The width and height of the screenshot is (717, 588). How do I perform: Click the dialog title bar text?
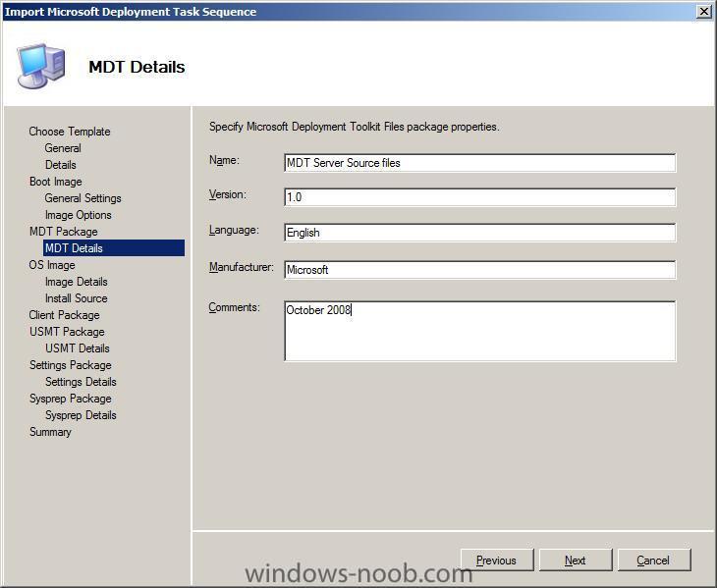[131, 12]
